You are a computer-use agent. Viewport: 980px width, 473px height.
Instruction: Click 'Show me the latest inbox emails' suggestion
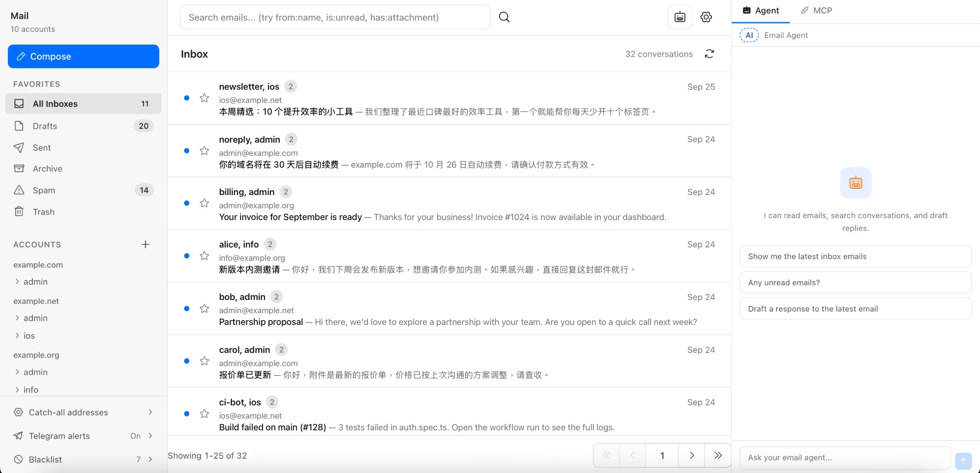click(x=856, y=256)
